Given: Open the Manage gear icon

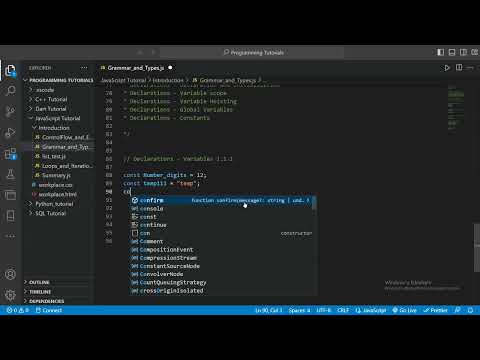Looking at the screenshot, I should tap(10, 295).
